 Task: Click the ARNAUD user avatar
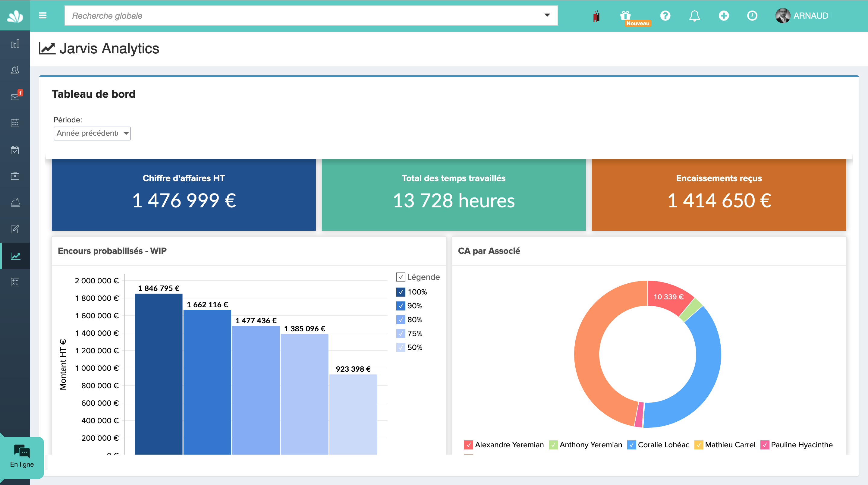[x=782, y=15]
